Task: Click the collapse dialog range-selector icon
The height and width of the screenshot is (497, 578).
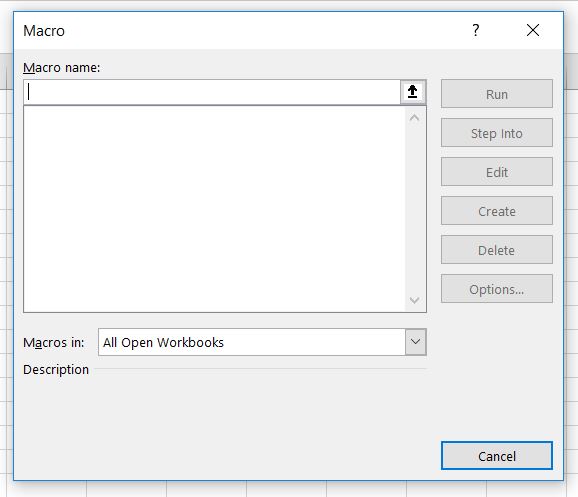Action: pos(412,91)
